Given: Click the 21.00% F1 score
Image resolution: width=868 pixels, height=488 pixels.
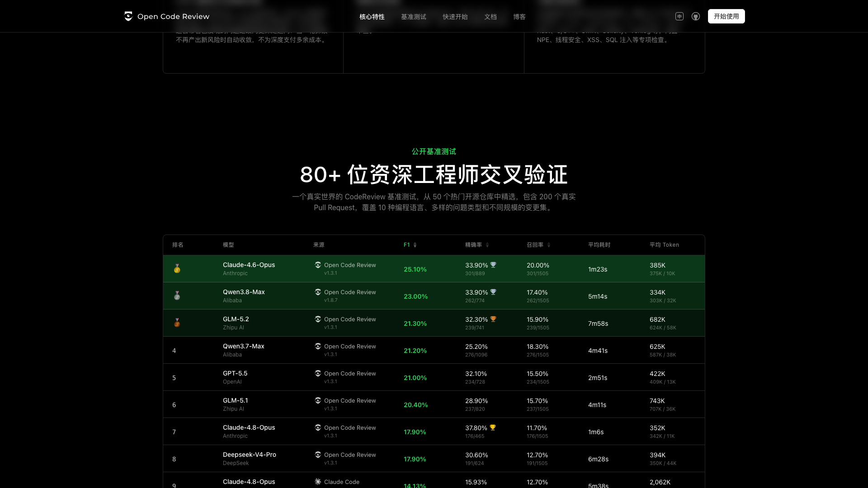Looking at the screenshot, I should 415,378.
